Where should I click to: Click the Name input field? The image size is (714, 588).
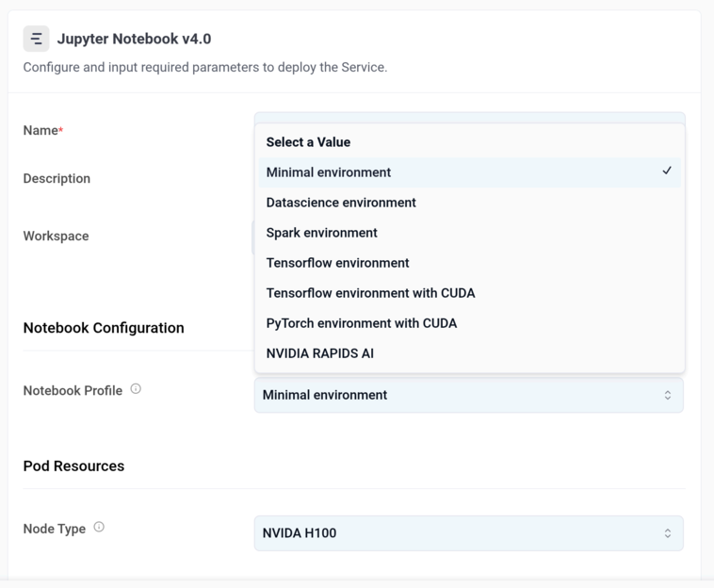point(469,118)
